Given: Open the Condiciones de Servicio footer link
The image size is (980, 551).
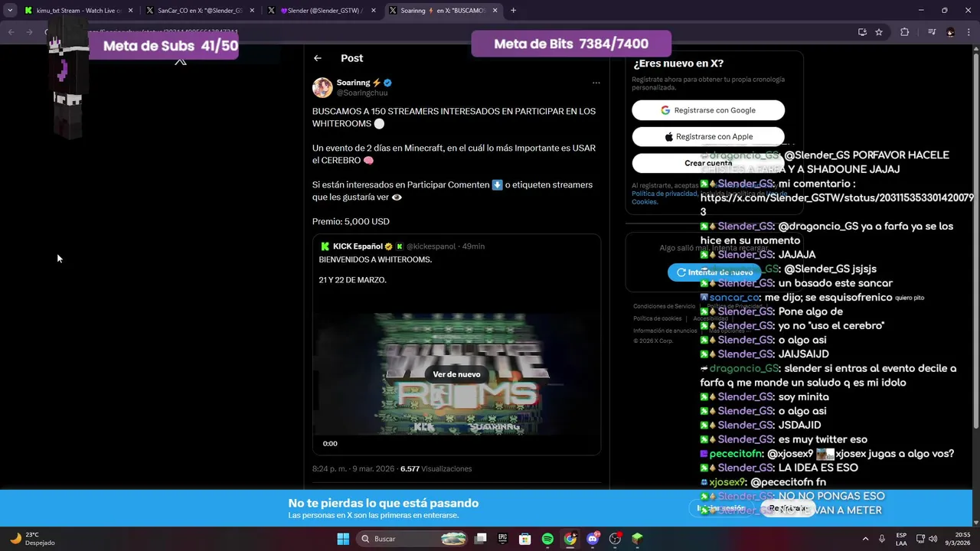Looking at the screenshot, I should (664, 306).
